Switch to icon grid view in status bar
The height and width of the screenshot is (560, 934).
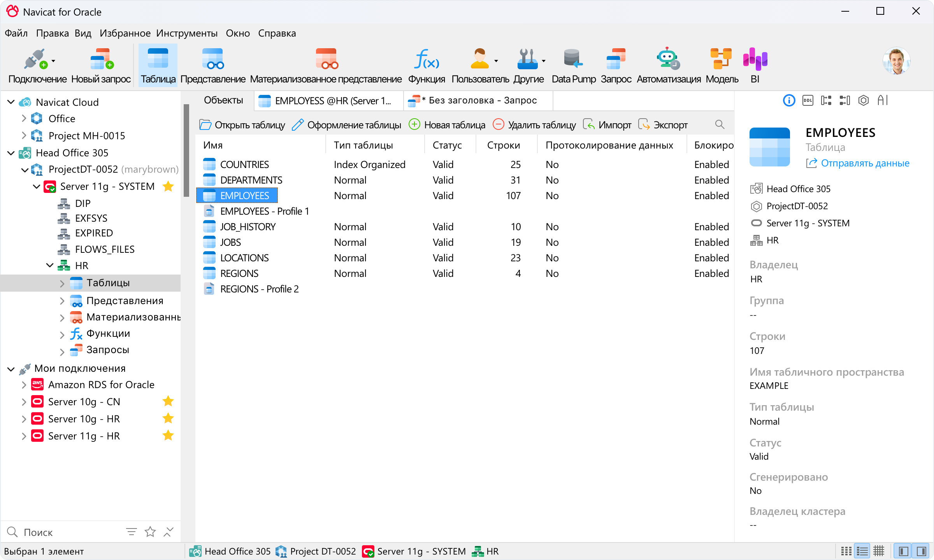846,551
